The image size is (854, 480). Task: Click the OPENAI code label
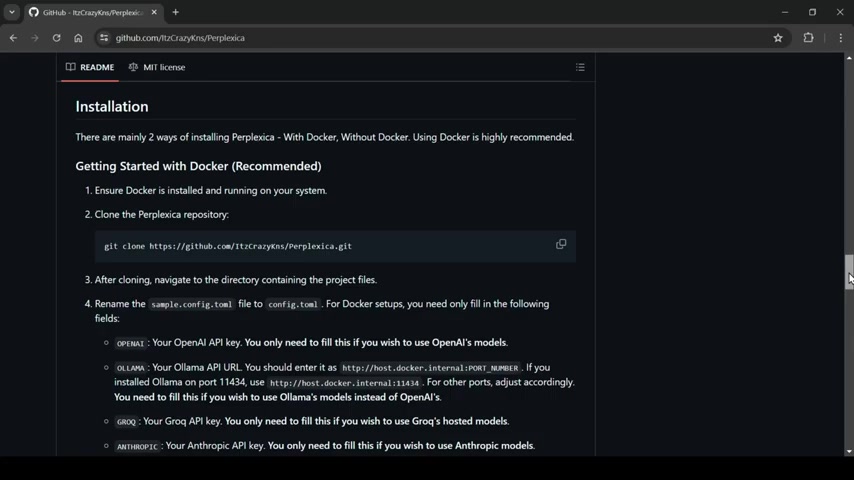[130, 343]
